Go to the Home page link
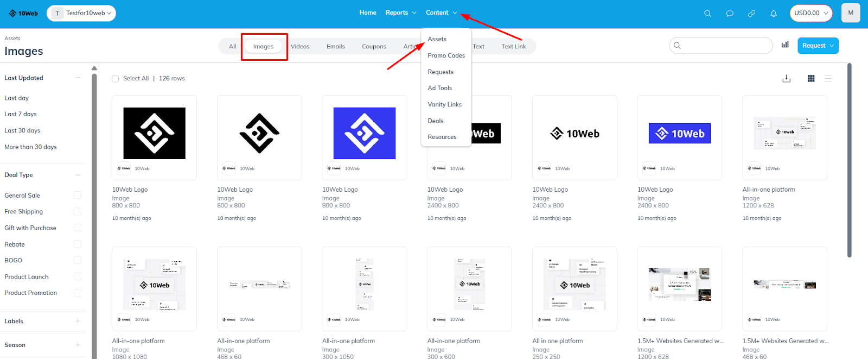868x359 pixels. click(368, 12)
